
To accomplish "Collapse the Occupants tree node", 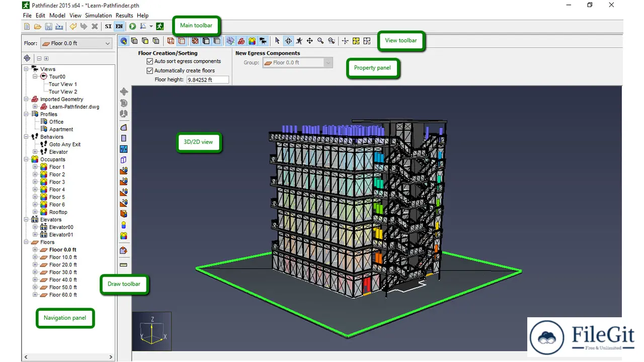I will tap(26, 159).
